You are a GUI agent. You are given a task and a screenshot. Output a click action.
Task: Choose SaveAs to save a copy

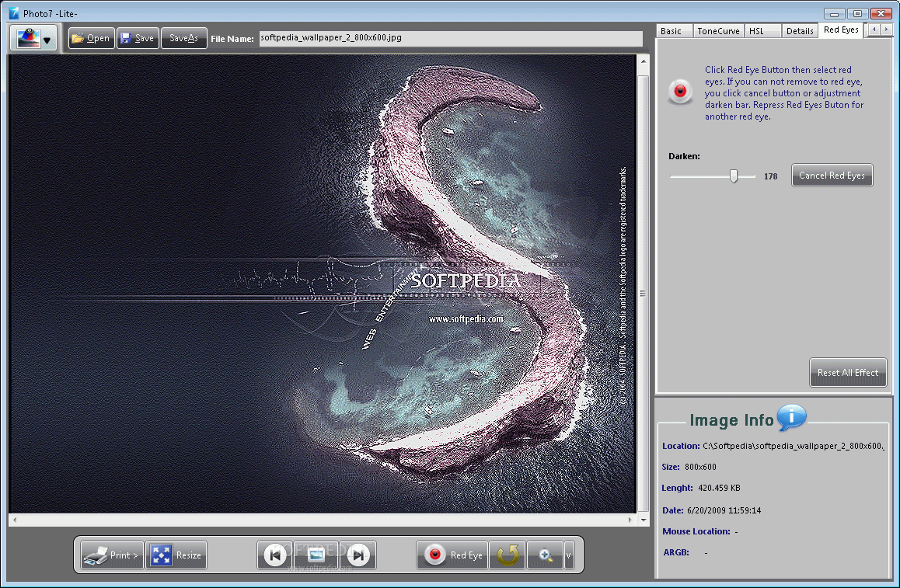click(x=183, y=38)
